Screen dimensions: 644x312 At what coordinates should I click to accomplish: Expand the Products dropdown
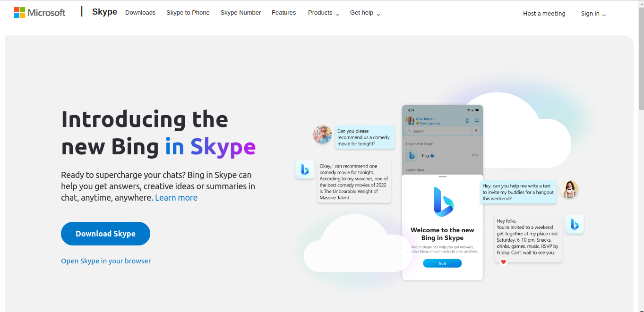pyautogui.click(x=324, y=13)
